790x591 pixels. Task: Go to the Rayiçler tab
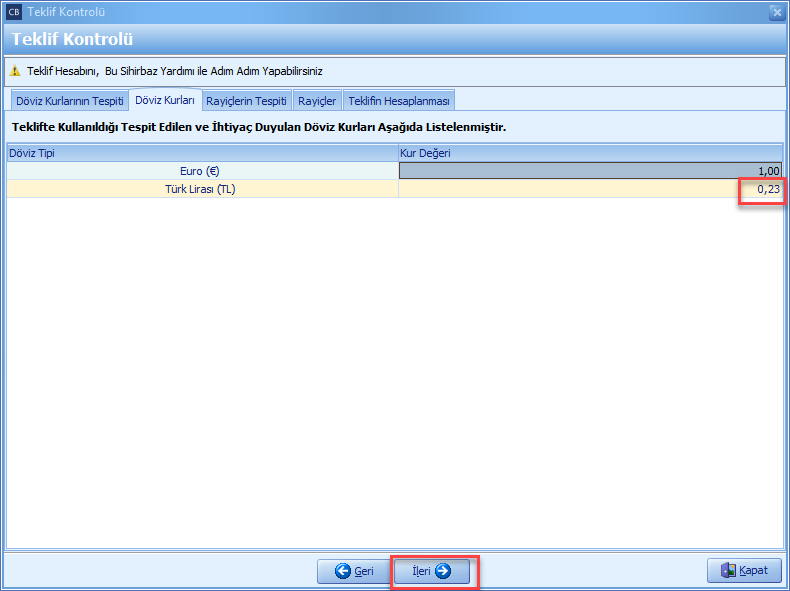click(317, 101)
